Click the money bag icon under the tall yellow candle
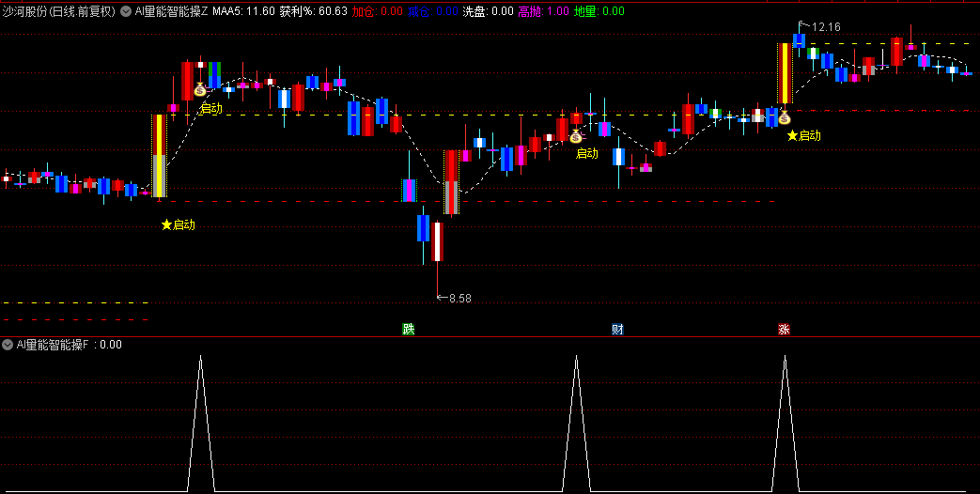980x494 pixels. [x=784, y=117]
